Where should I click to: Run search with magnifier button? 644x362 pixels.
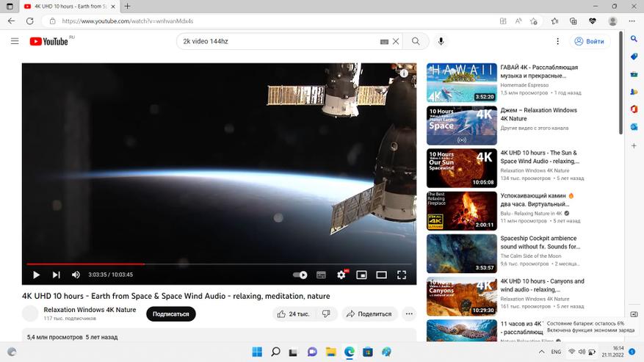click(x=416, y=41)
